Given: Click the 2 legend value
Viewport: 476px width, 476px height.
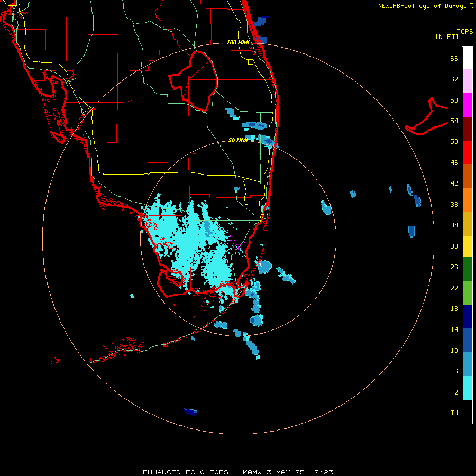Looking at the screenshot, I should (x=456, y=392).
